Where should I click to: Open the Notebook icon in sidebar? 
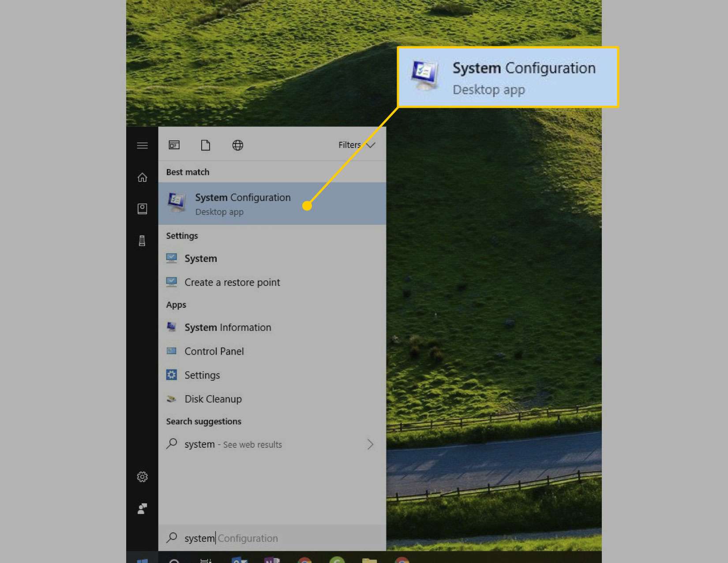click(142, 208)
